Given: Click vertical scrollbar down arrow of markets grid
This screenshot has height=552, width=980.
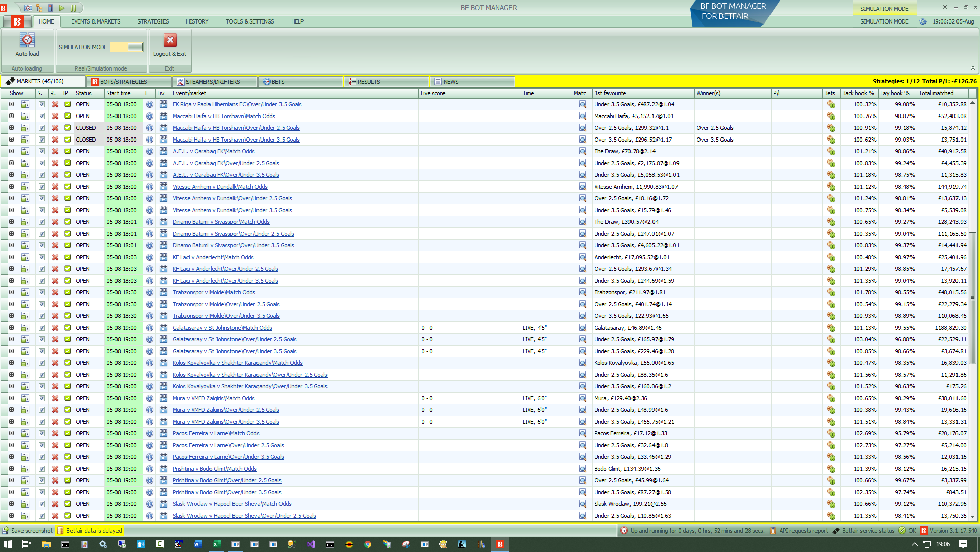Looking at the screenshot, I should pyautogui.click(x=972, y=517).
